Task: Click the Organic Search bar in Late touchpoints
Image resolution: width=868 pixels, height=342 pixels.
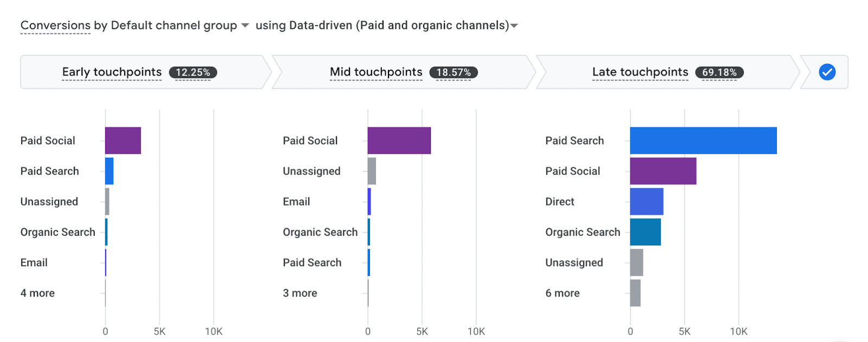Action: pyautogui.click(x=645, y=232)
